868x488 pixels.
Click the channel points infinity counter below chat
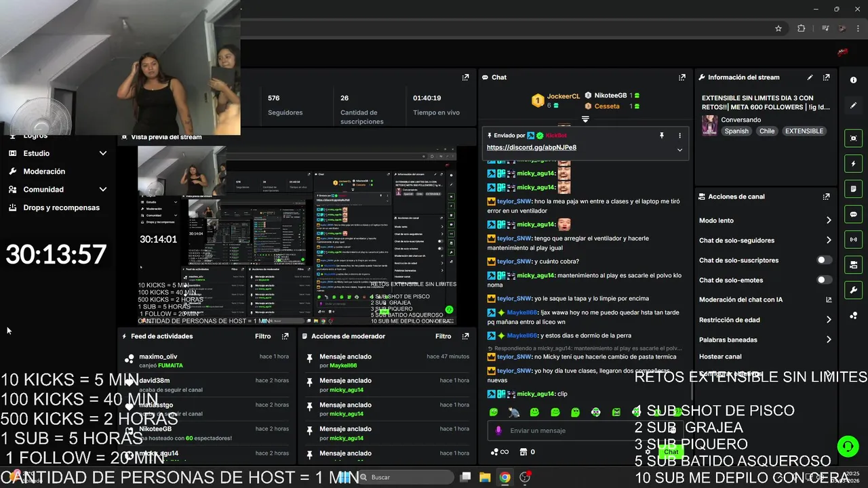coord(500,452)
